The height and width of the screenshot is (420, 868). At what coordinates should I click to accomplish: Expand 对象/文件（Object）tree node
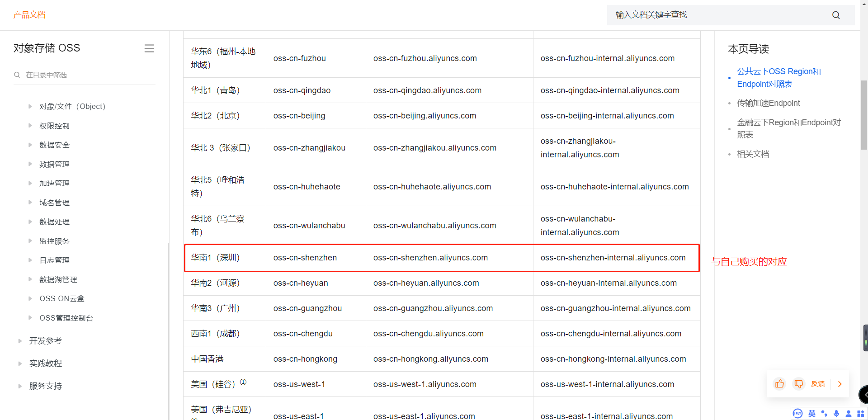(30, 106)
